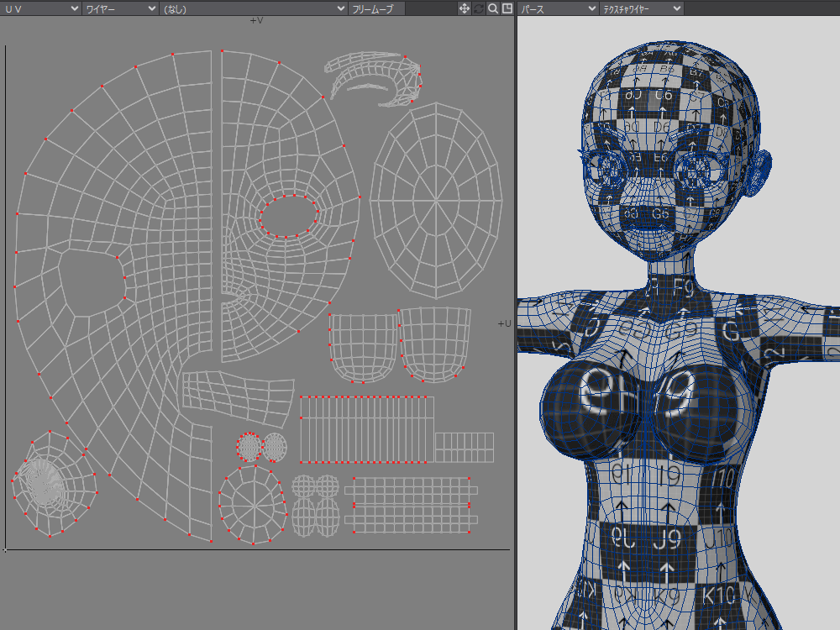Expand the (なし) background dropdown
840x630 pixels.
coord(253,8)
